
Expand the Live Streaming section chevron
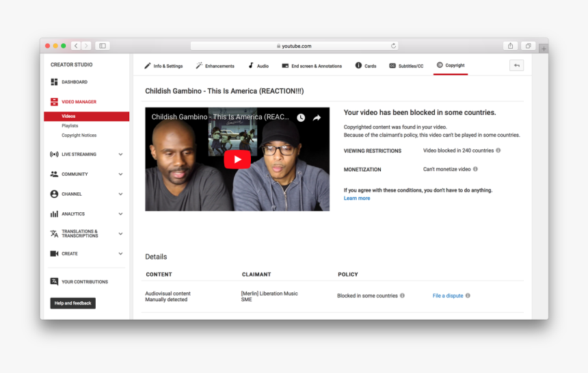(x=120, y=154)
